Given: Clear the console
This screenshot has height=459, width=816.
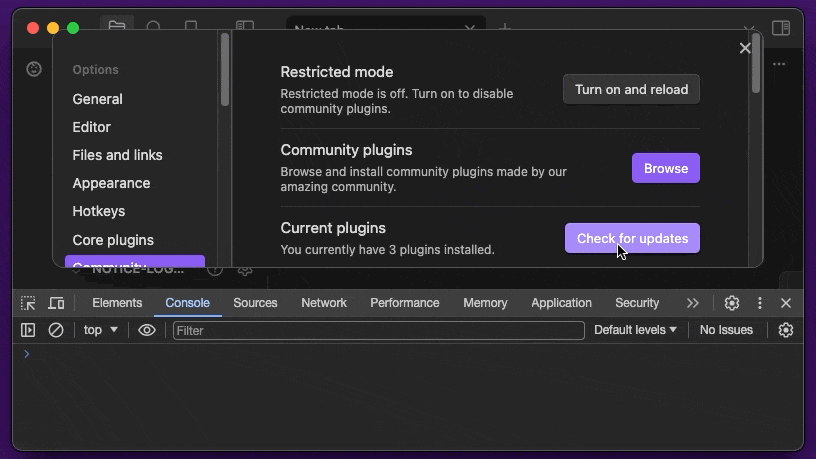Looking at the screenshot, I should (56, 330).
